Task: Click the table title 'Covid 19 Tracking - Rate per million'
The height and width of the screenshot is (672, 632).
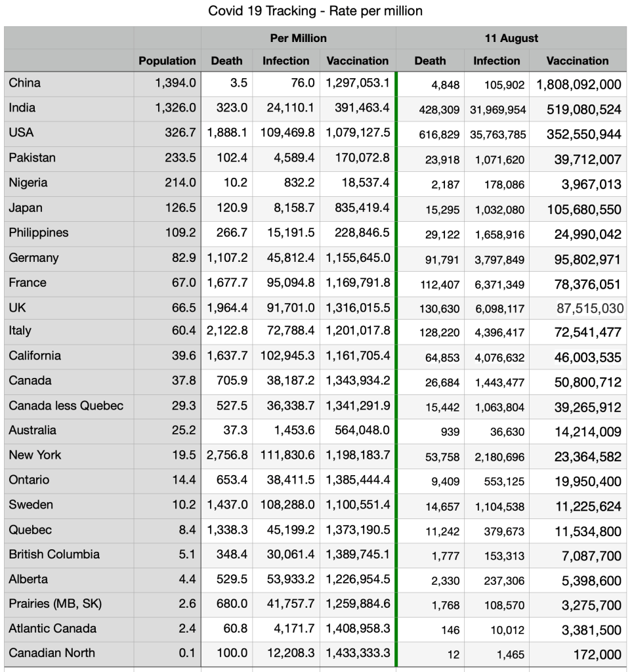Action: tap(315, 11)
